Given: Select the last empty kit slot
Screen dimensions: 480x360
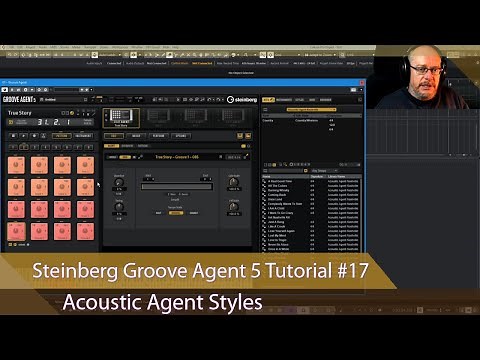Looking at the screenshot, I should pyautogui.click(x=233, y=117).
